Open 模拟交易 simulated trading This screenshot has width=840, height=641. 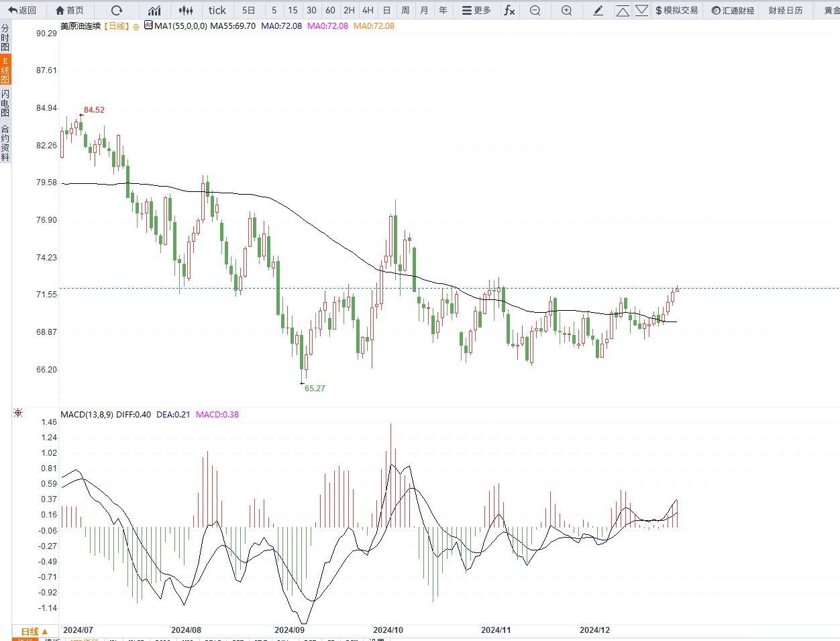point(676,10)
